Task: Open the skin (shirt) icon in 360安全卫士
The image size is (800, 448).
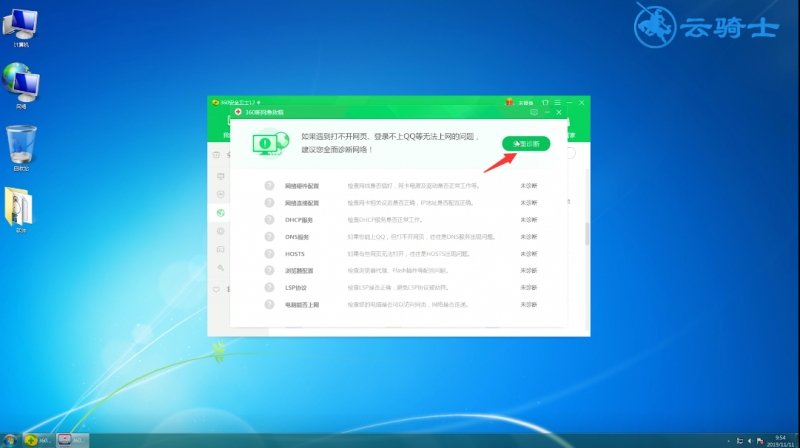Action: point(545,103)
